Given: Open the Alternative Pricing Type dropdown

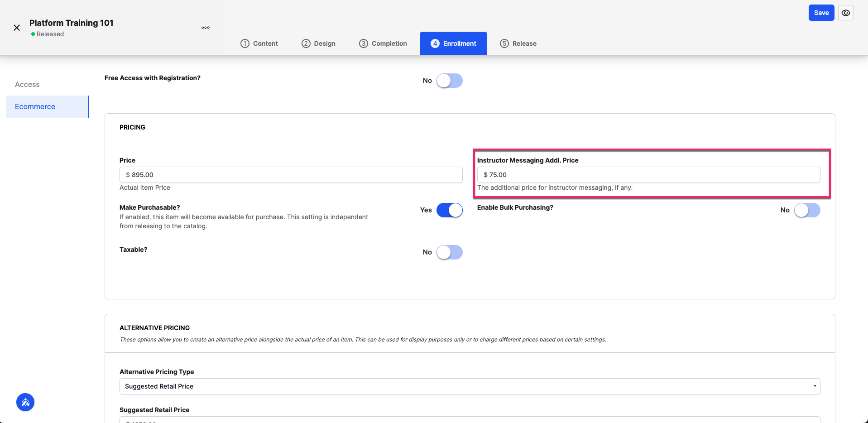Looking at the screenshot, I should pyautogui.click(x=470, y=386).
